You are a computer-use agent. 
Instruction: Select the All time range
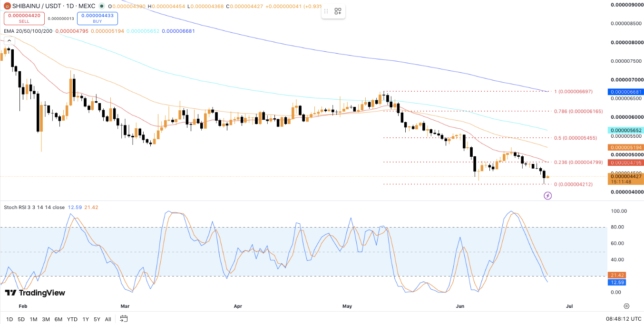[x=108, y=319]
